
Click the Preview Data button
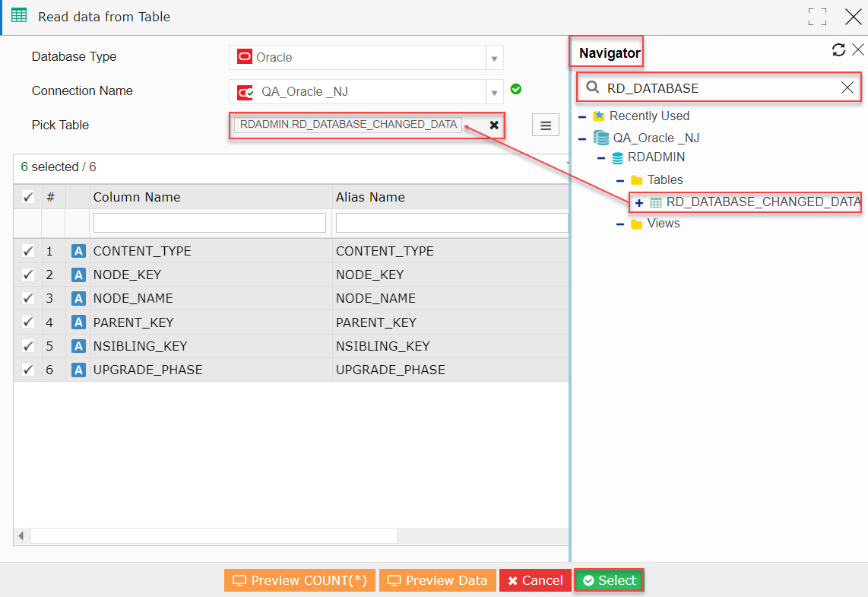(x=438, y=580)
